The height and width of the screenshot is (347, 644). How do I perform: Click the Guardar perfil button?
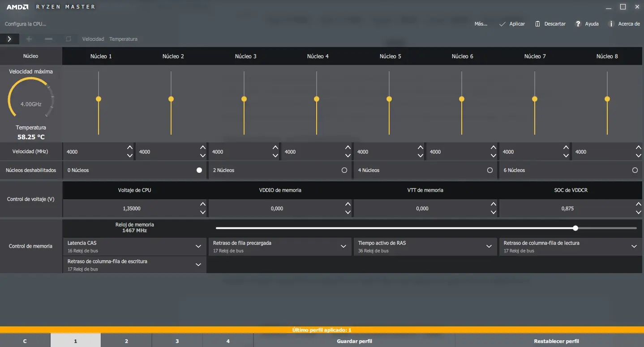click(354, 341)
